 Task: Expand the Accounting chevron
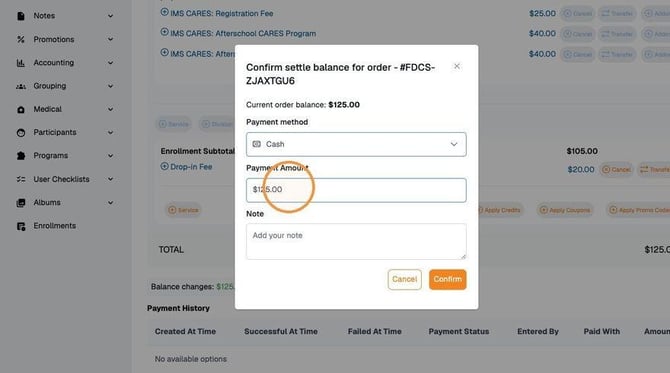click(x=111, y=63)
